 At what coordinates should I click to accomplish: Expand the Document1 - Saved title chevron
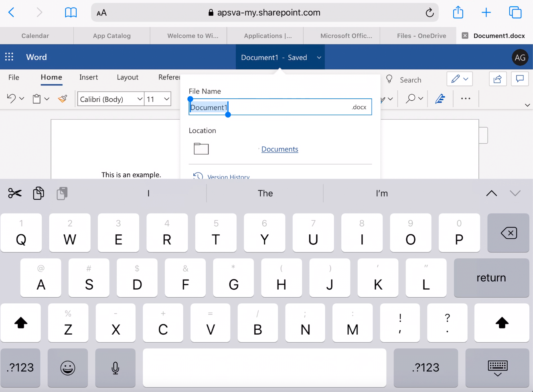pos(319,57)
